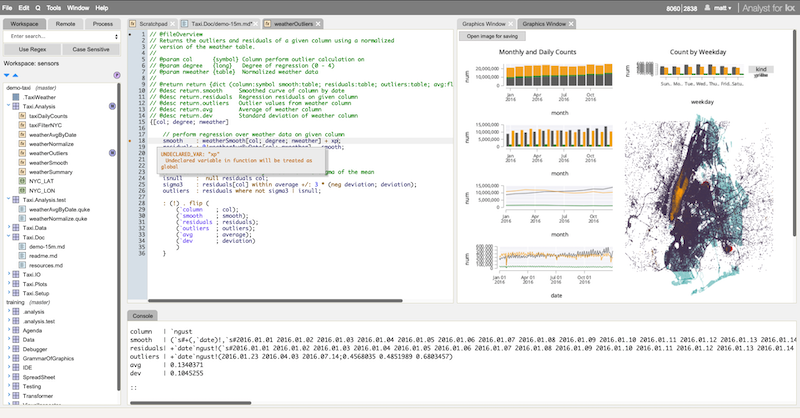The height and width of the screenshot is (418, 800).
Task: Select the Transformer module in tree
Action: 38,396
